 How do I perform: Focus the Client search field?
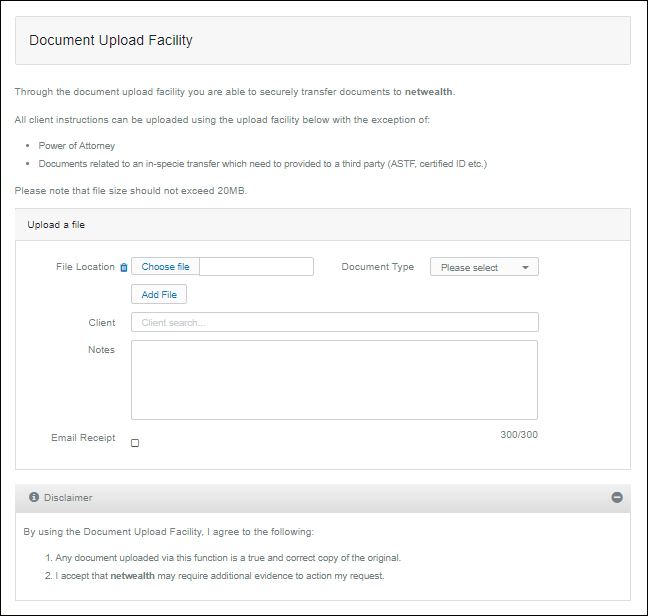tap(334, 322)
